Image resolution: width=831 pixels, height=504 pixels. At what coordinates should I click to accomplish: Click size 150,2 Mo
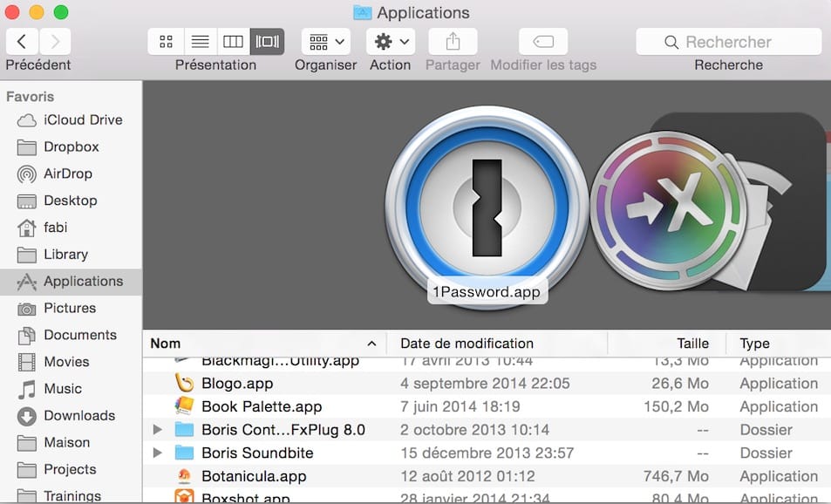677,406
